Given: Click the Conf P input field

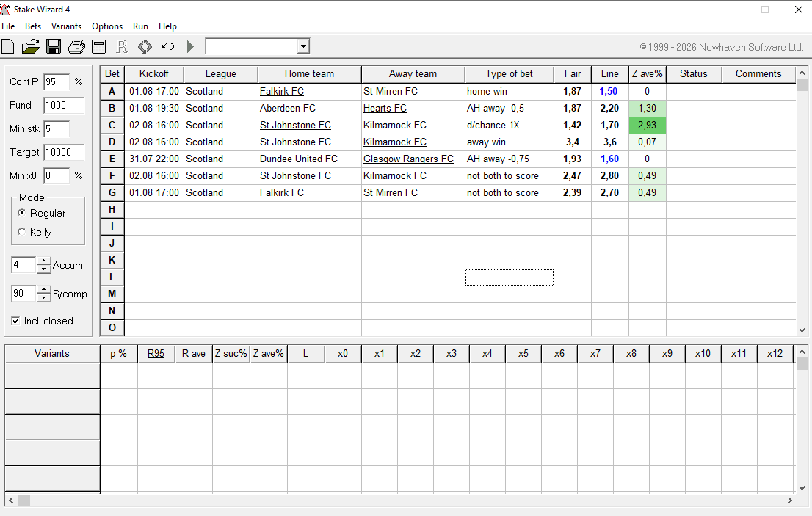Looking at the screenshot, I should 57,81.
